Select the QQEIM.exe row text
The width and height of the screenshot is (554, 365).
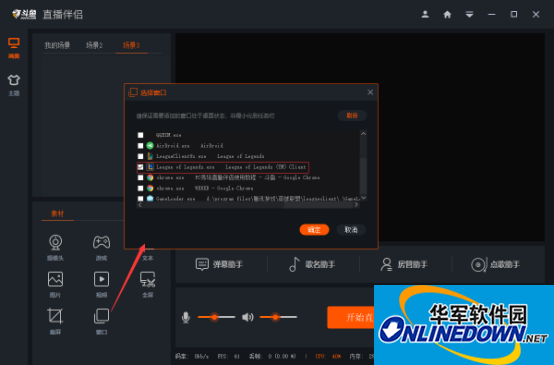click(169, 135)
